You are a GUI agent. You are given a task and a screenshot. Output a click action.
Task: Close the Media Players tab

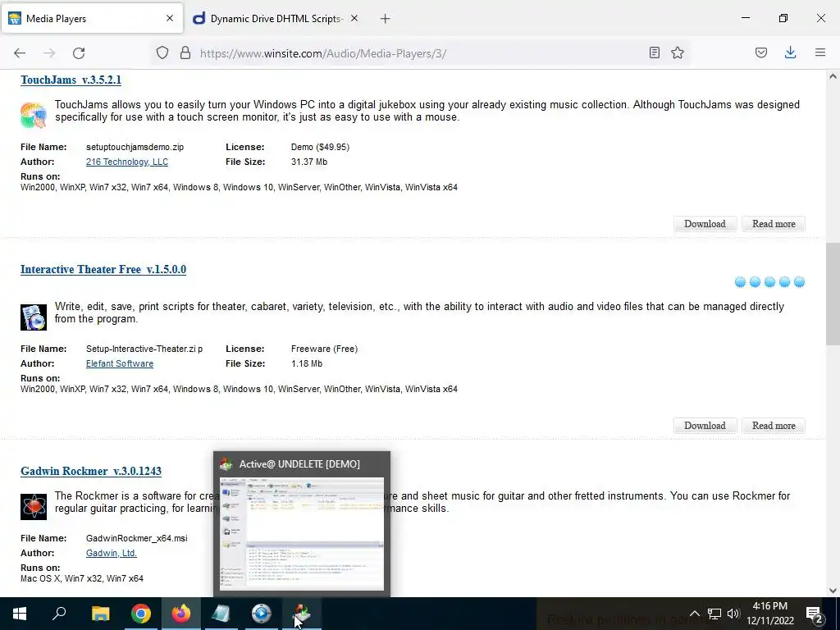click(170, 18)
